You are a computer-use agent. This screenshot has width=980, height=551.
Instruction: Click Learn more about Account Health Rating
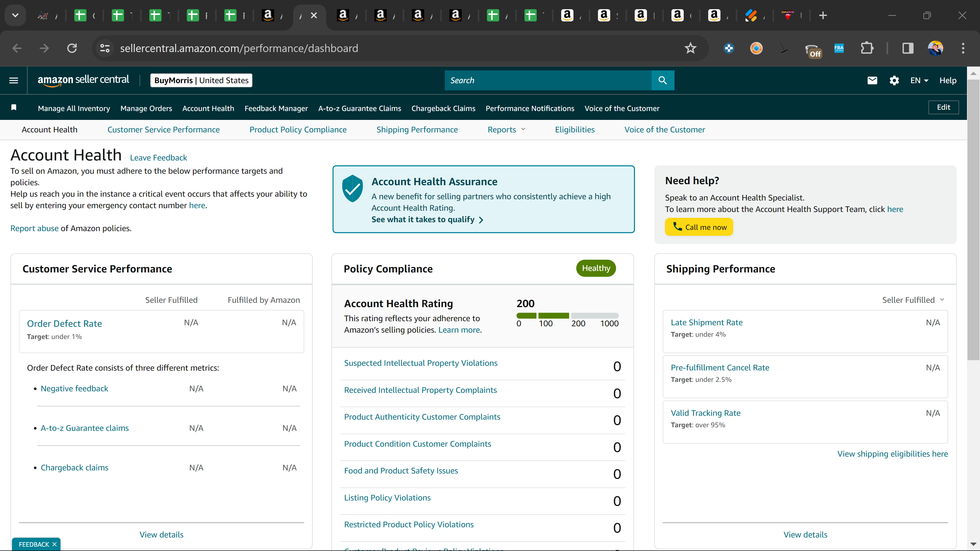pos(459,330)
